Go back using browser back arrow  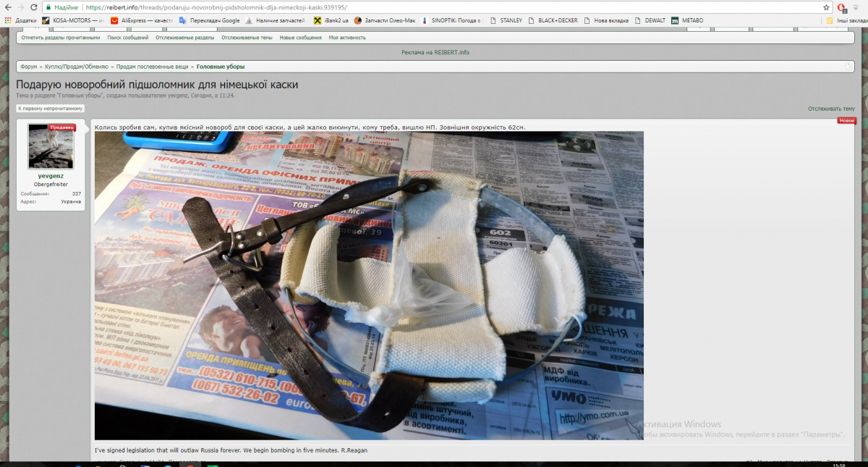(7, 7)
